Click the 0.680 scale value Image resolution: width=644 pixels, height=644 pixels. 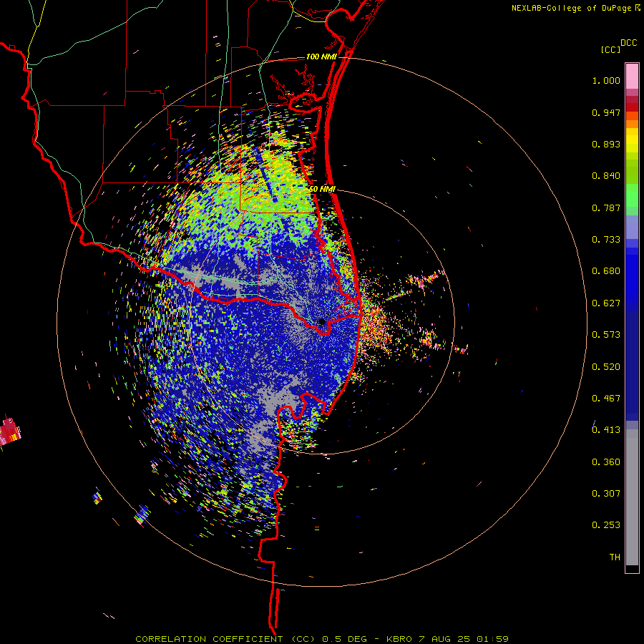606,271
